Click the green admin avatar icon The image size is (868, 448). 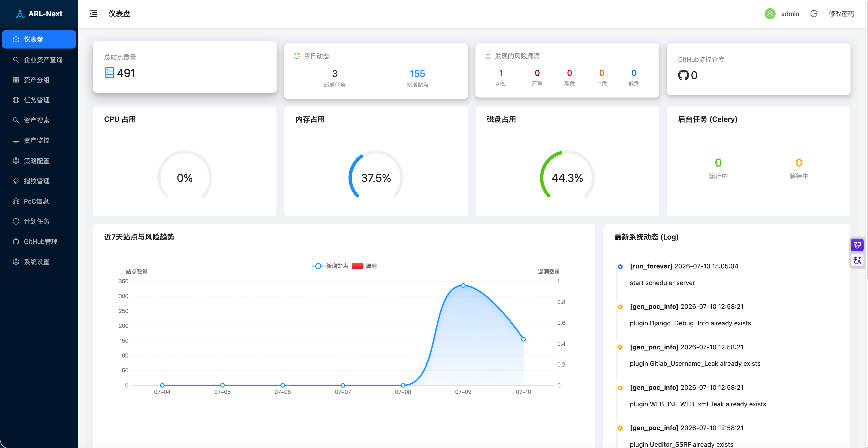(x=770, y=14)
